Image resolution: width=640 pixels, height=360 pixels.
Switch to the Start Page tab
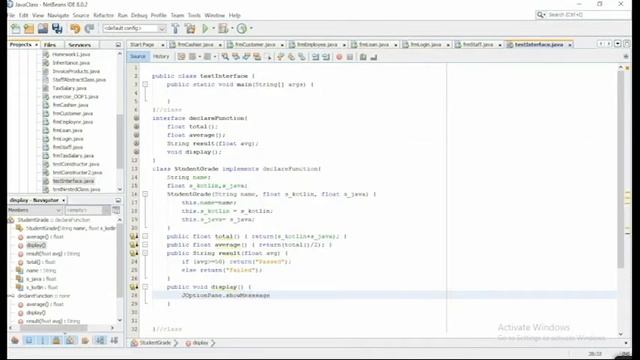pos(142,44)
